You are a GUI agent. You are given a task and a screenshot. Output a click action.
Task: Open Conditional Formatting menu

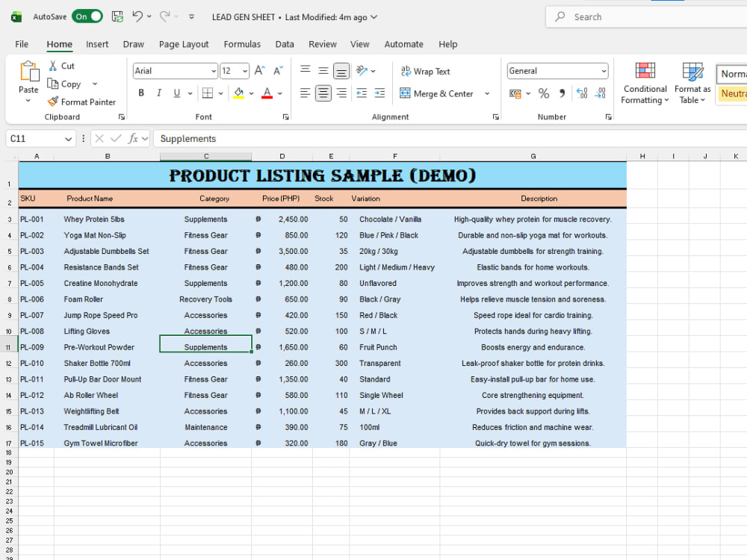click(x=645, y=84)
